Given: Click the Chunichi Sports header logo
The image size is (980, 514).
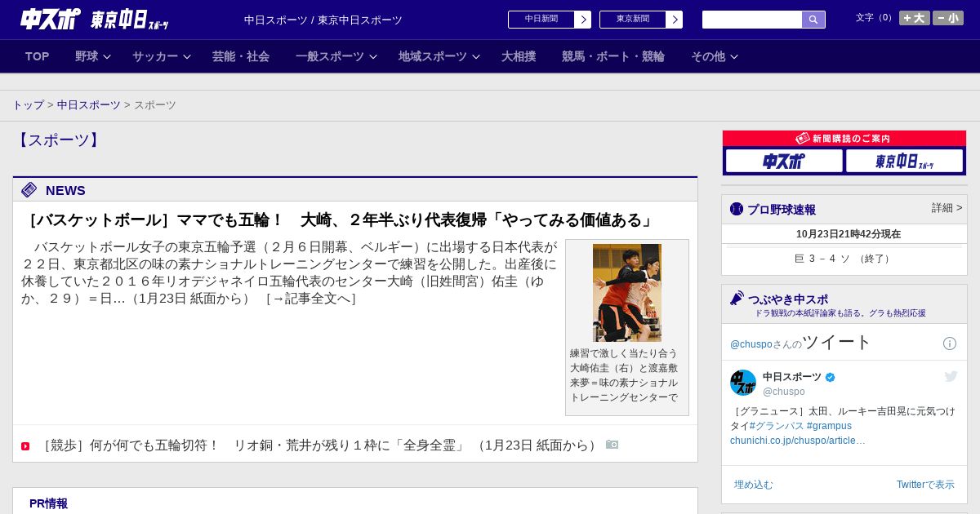Looking at the screenshot, I should pyautogui.click(x=51, y=20).
